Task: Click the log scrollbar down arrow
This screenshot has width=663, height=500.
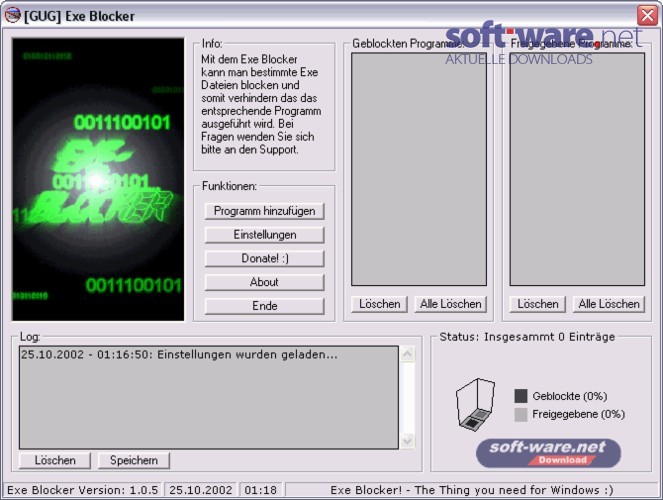Action: tap(407, 441)
